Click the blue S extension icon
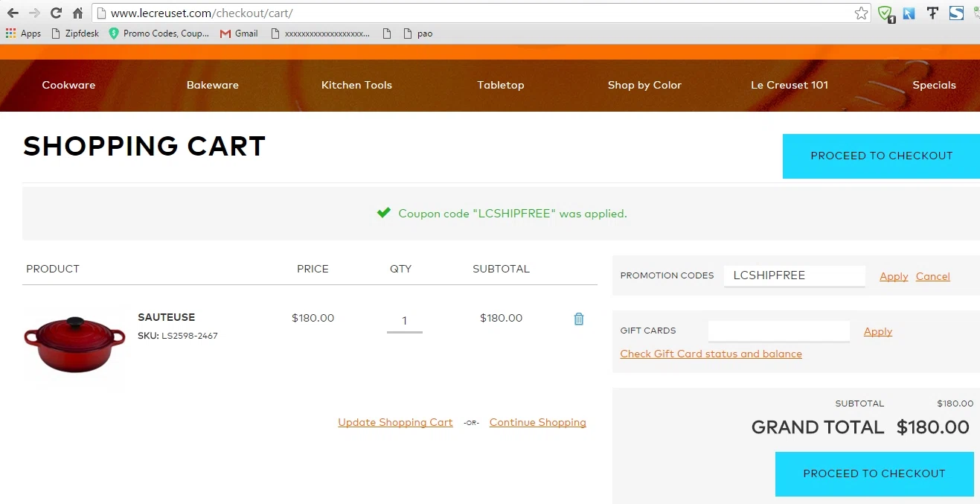The width and height of the screenshot is (980, 504). pyautogui.click(x=956, y=13)
